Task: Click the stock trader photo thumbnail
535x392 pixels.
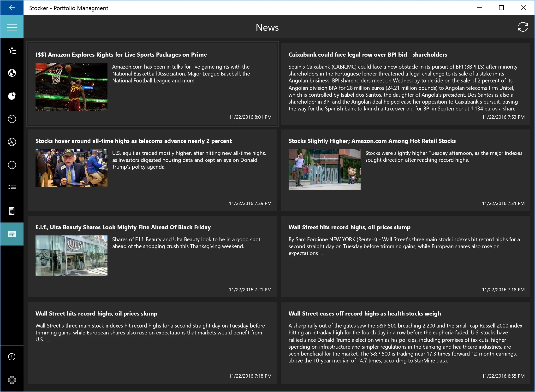Action: click(71, 168)
